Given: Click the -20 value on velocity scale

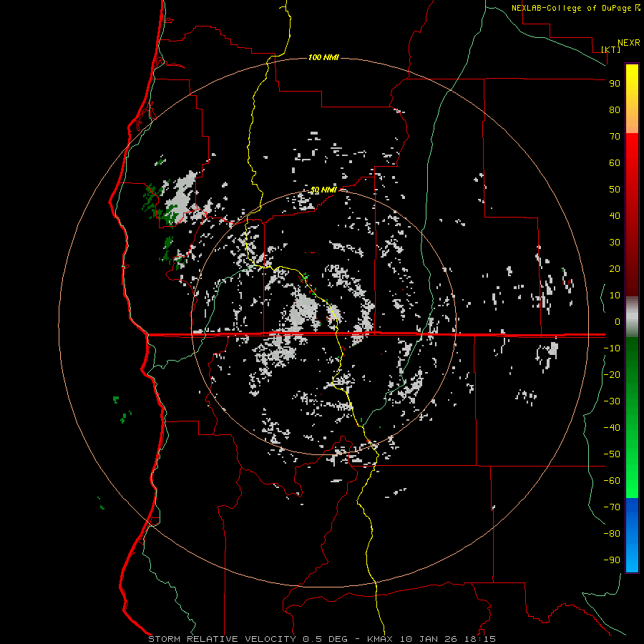Looking at the screenshot, I should [x=612, y=375].
